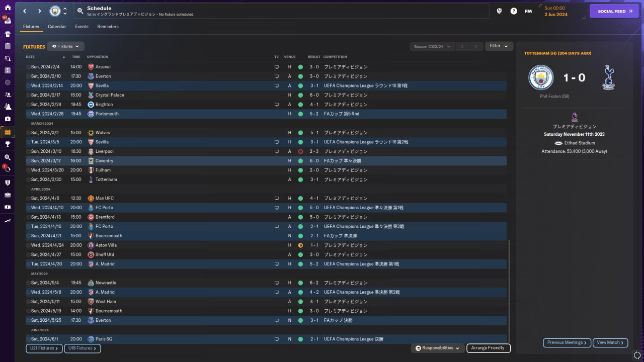The height and width of the screenshot is (362, 644).
Task: Toggle the marker circle on Man UFC row
Action: (28, 199)
